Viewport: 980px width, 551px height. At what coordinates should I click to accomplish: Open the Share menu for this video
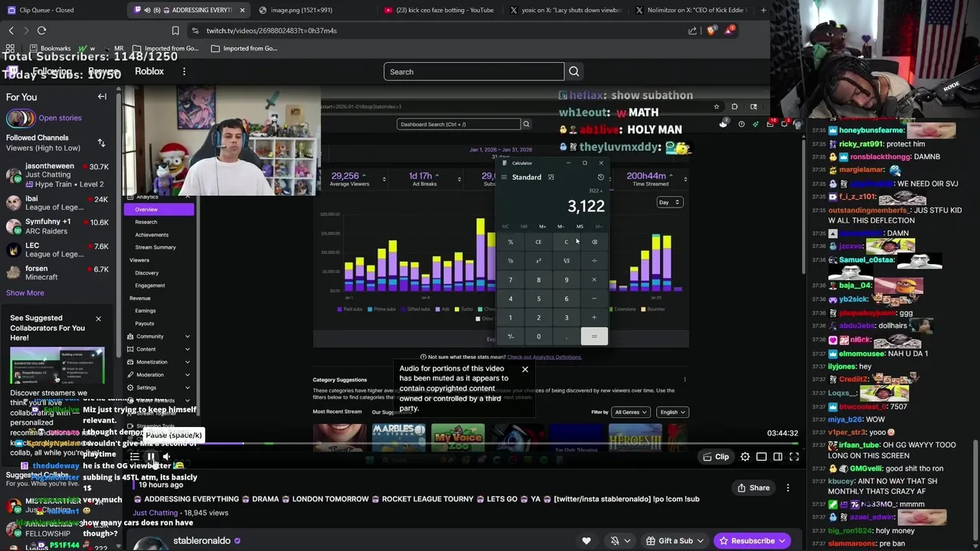click(753, 487)
